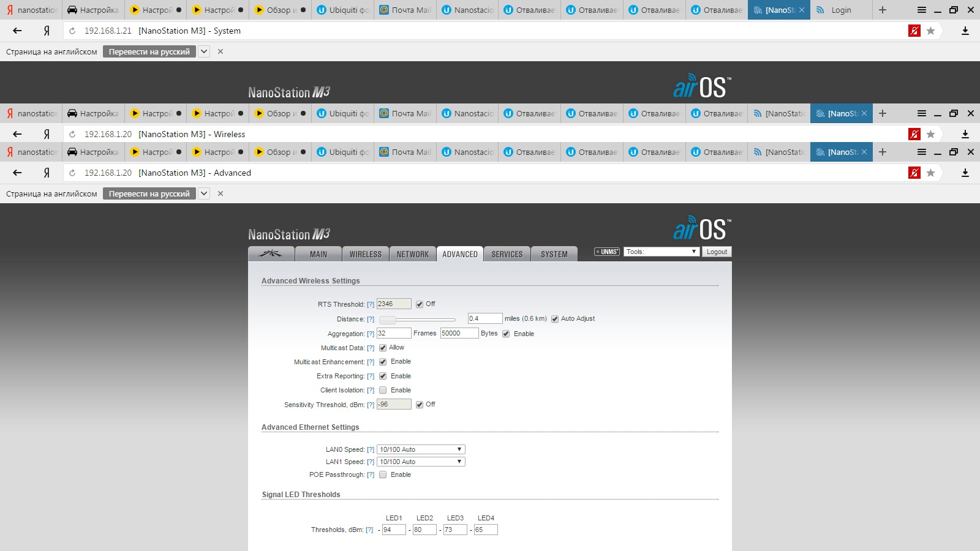The height and width of the screenshot is (551, 980).
Task: Open the LAN0 Speed dropdown
Action: click(421, 449)
